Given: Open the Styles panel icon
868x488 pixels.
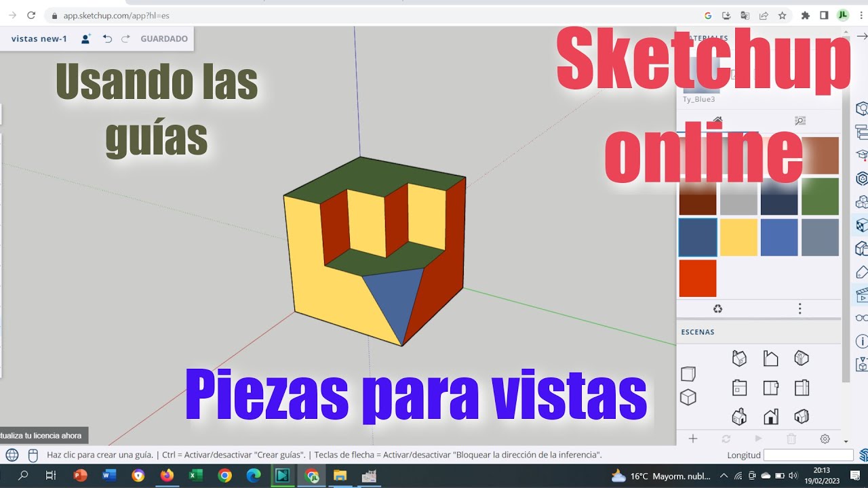Looking at the screenshot, I should click(862, 248).
